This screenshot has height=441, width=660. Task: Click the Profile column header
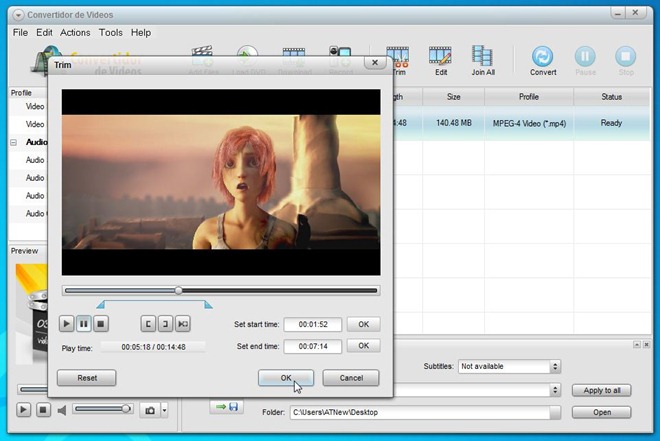[529, 97]
